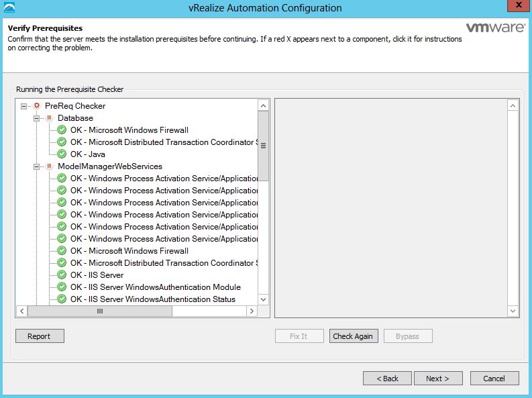Click the details pane scroll down arrow
Image resolution: width=532 pixels, height=398 pixels.
pos(513,311)
